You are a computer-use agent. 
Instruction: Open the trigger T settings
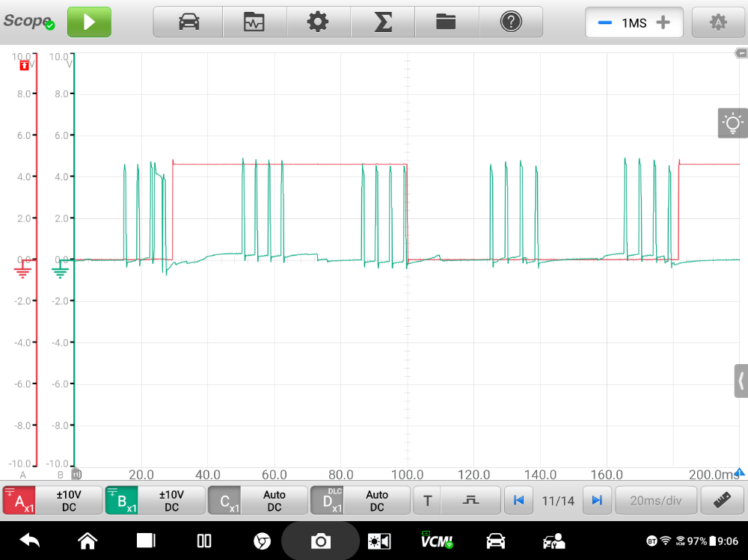[x=427, y=501]
